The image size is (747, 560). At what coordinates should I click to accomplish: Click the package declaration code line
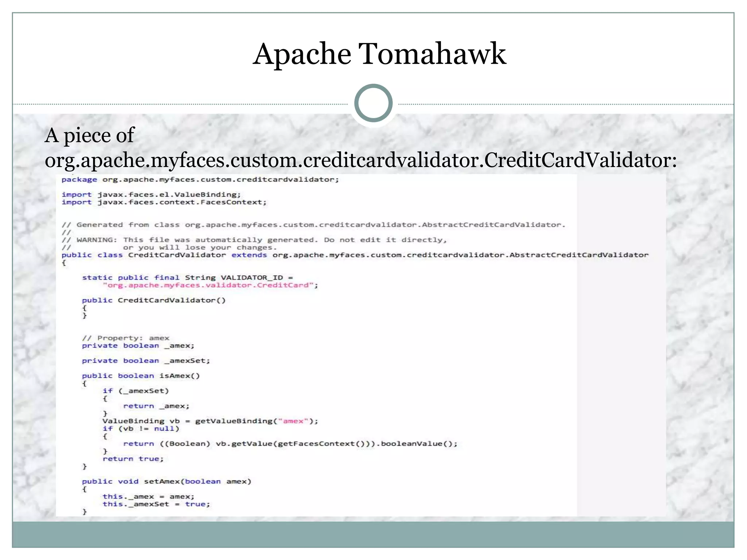click(x=200, y=179)
